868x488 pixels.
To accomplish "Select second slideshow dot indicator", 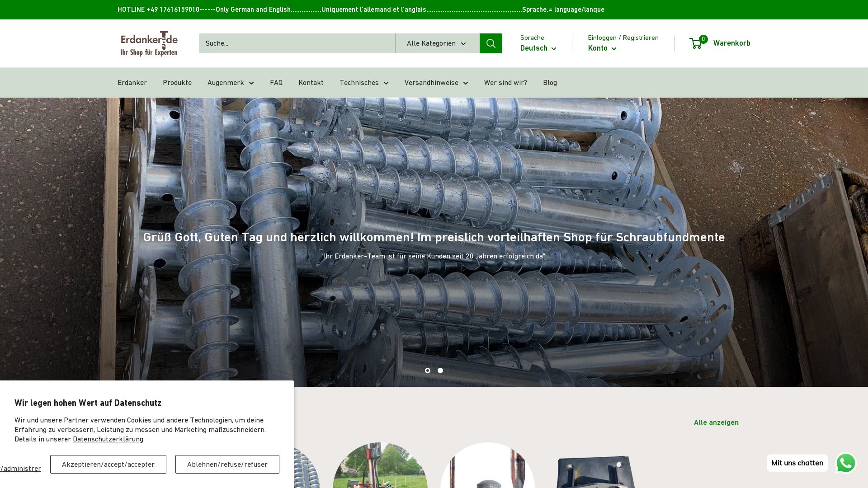I will coord(440,371).
